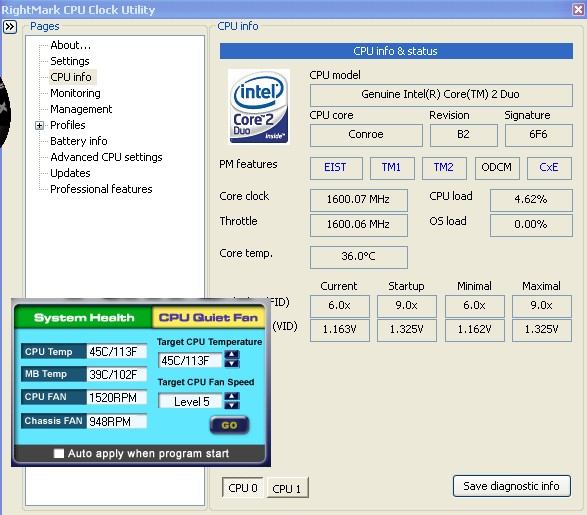The width and height of the screenshot is (587, 515).
Task: Open the Battery info page
Action: tap(79, 141)
